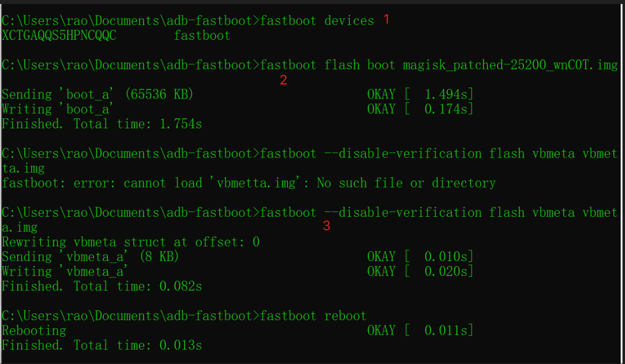This screenshot has width=625, height=364.
Task: Click the red annotation number 3
Action: pyautogui.click(x=326, y=226)
